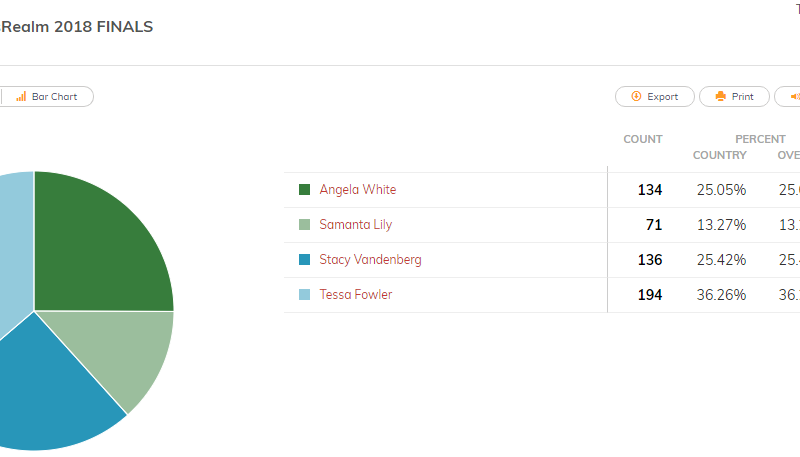800x457 pixels.
Task: Click Angela White's dark green swatch
Action: pos(305,190)
